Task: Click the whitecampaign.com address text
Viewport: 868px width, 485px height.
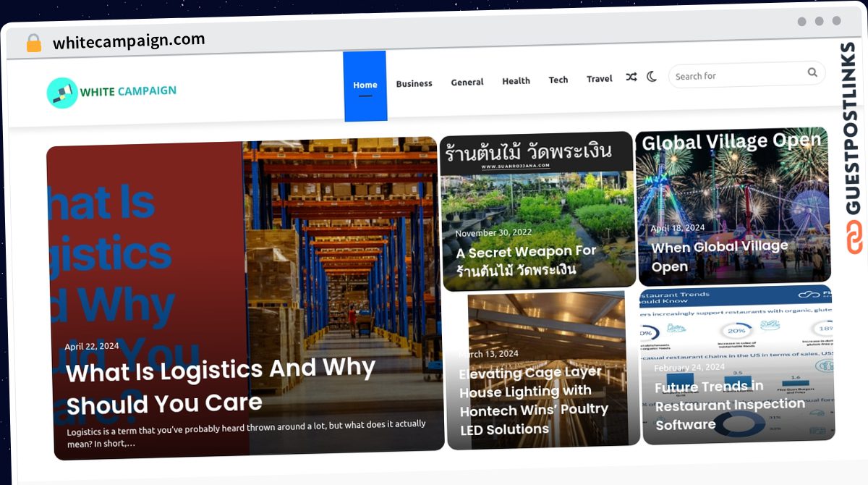Action: tap(129, 41)
